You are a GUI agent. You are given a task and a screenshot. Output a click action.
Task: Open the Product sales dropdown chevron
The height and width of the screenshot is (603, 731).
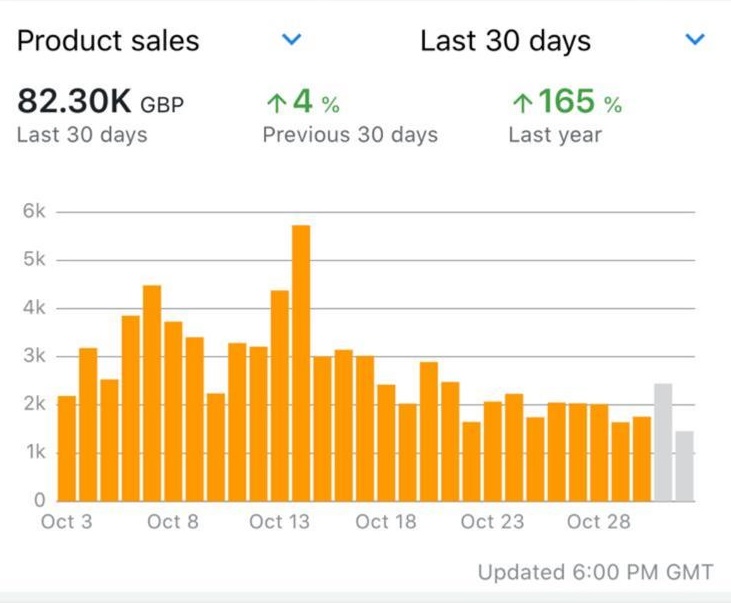(x=291, y=40)
